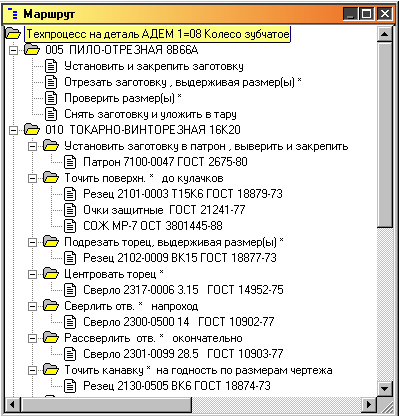The width and height of the screenshot is (399, 416).
Task: Click the horizontal scrollbar thumb
Action: point(106,405)
